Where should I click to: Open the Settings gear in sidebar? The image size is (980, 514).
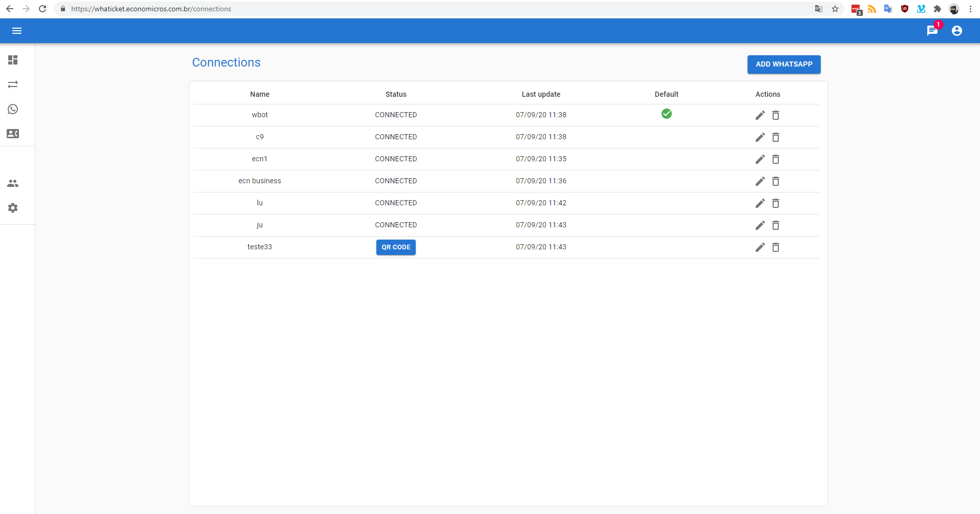click(x=13, y=208)
